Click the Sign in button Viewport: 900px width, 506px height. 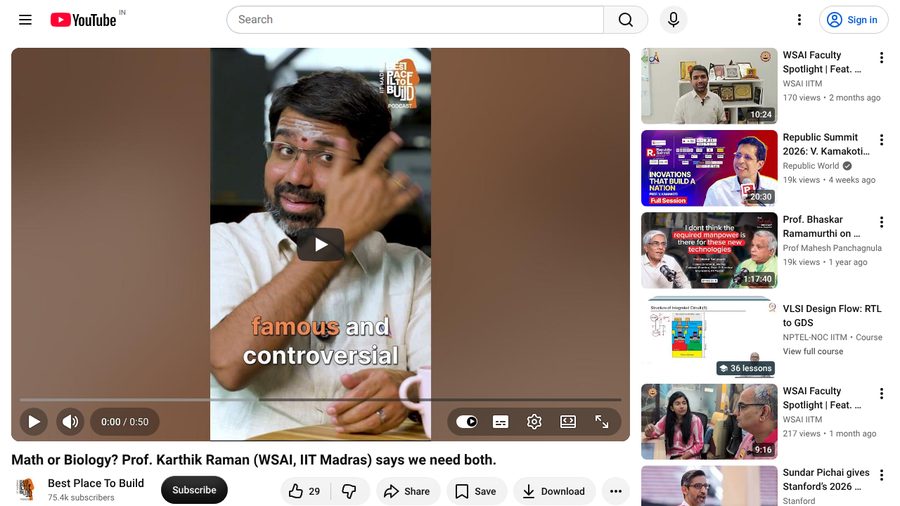click(852, 20)
